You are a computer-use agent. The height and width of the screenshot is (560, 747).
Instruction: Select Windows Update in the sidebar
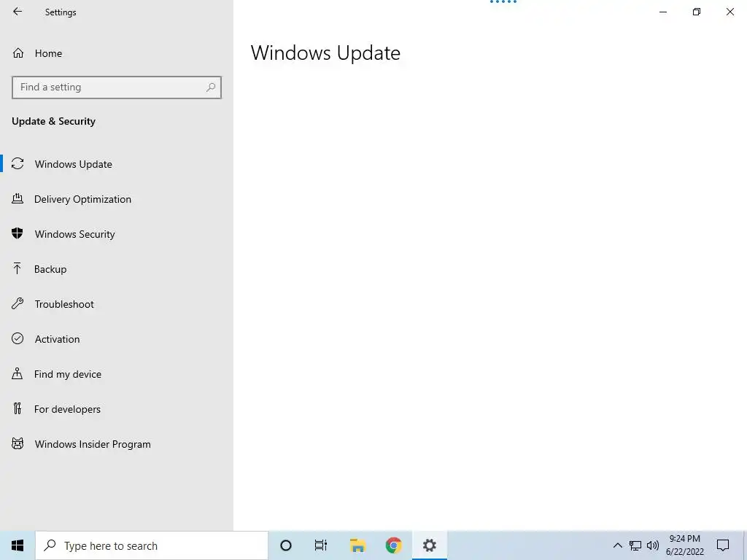(117, 164)
